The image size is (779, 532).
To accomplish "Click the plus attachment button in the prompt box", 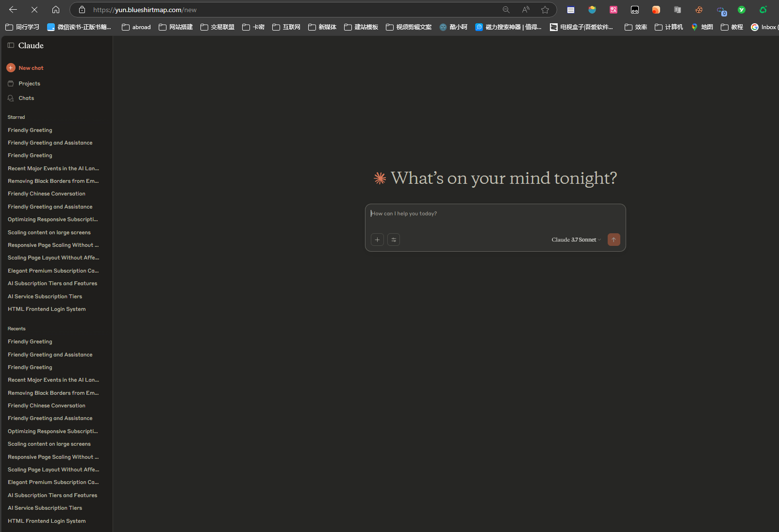I will point(377,240).
